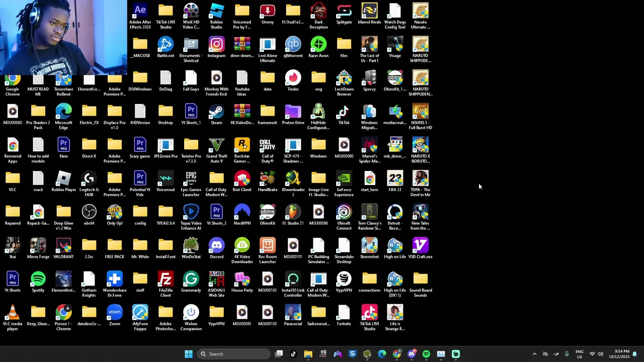Viewport: 644px width, 362px height.
Task: Open the clock and date flyout
Action: click(x=619, y=354)
